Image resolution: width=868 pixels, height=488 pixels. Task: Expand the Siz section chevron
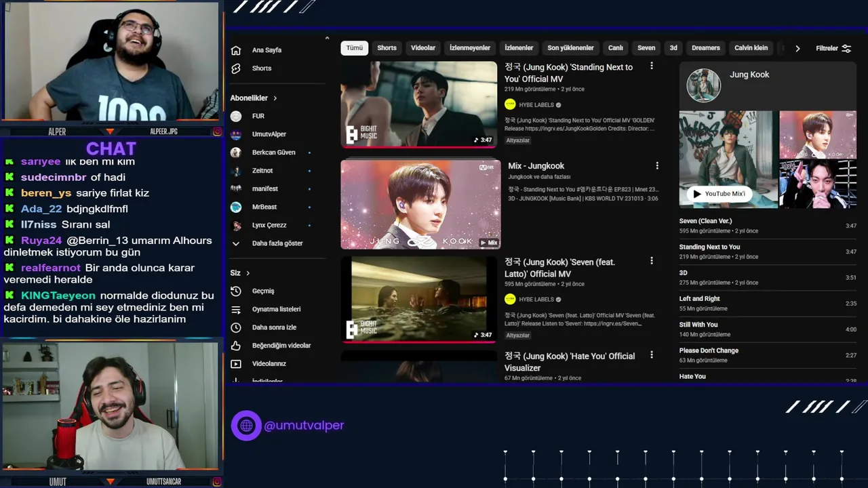[x=248, y=273]
